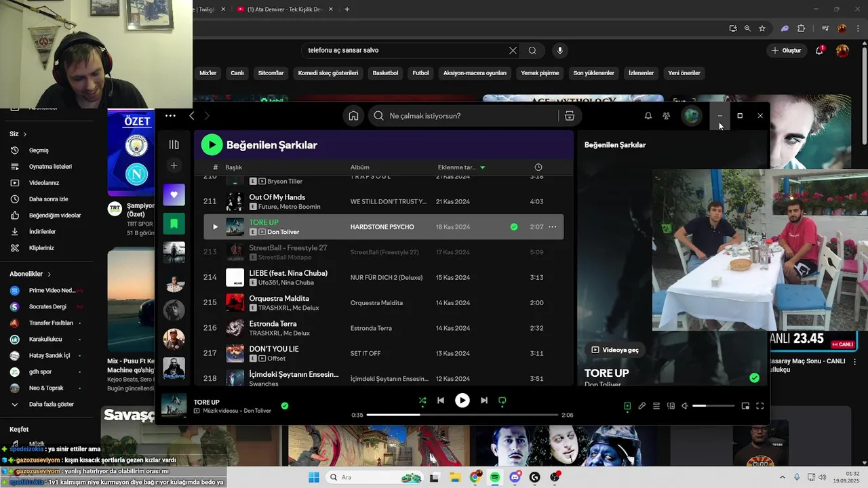Skip to previous track
Screen dimensions: 868x488
(x=441, y=401)
